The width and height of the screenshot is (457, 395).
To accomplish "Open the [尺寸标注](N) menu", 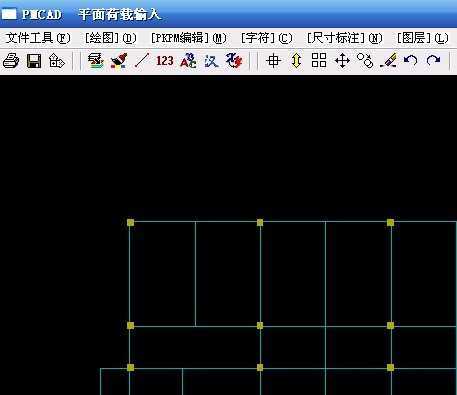I will coord(345,38).
